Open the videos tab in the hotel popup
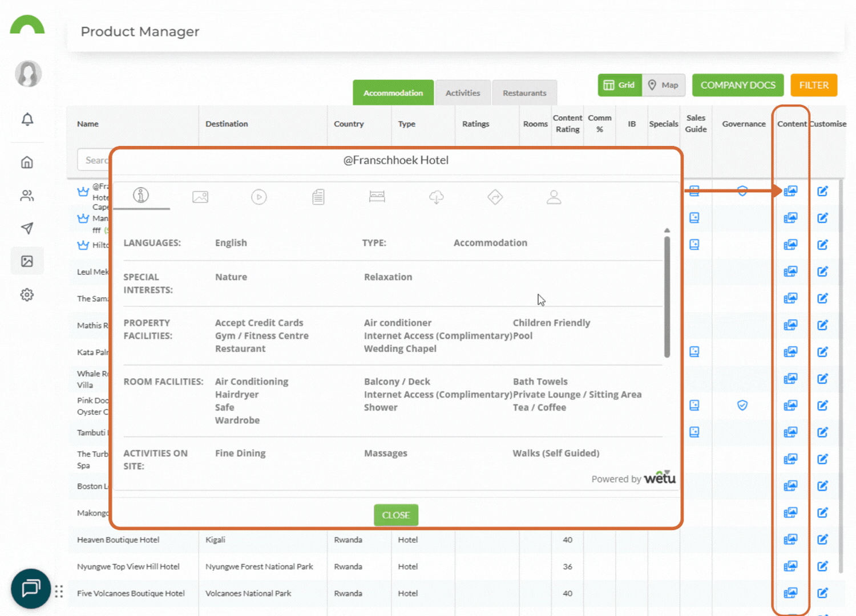Screen dimensions: 856x616 coord(259,197)
